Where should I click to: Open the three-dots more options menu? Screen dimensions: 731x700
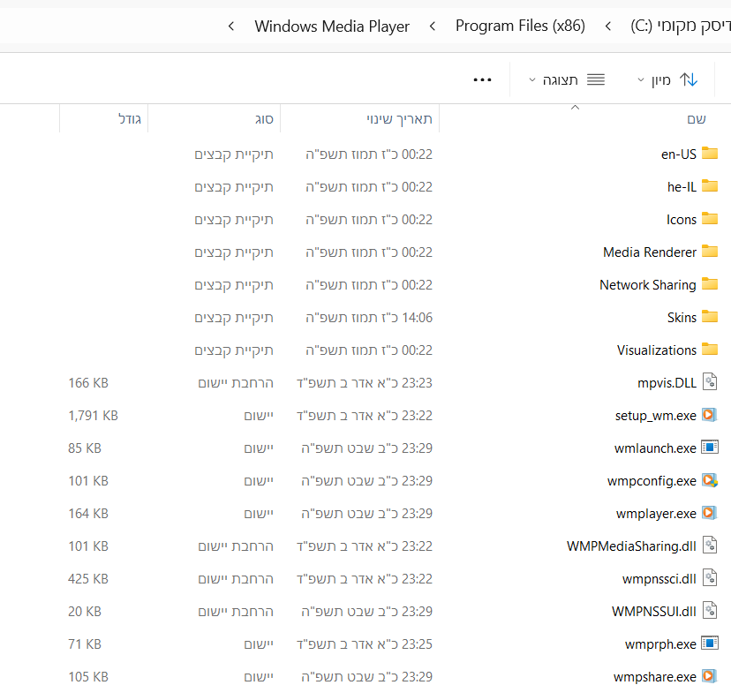tap(482, 79)
